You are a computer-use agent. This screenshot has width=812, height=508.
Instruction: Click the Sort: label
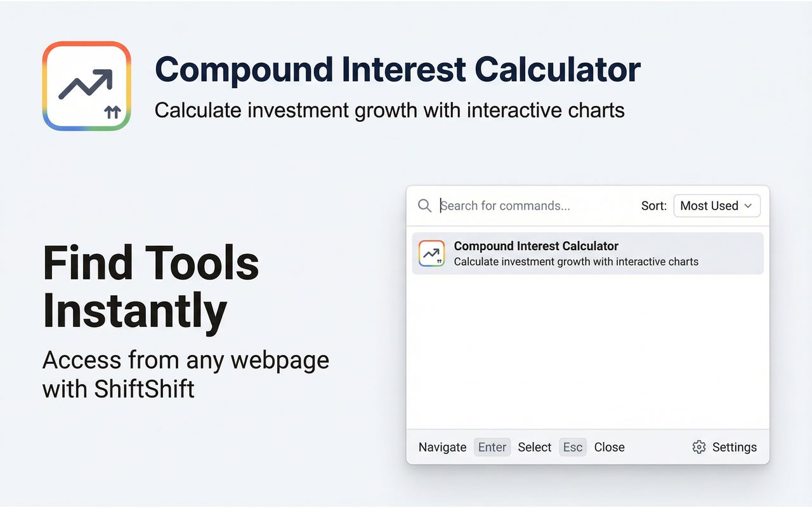point(654,206)
